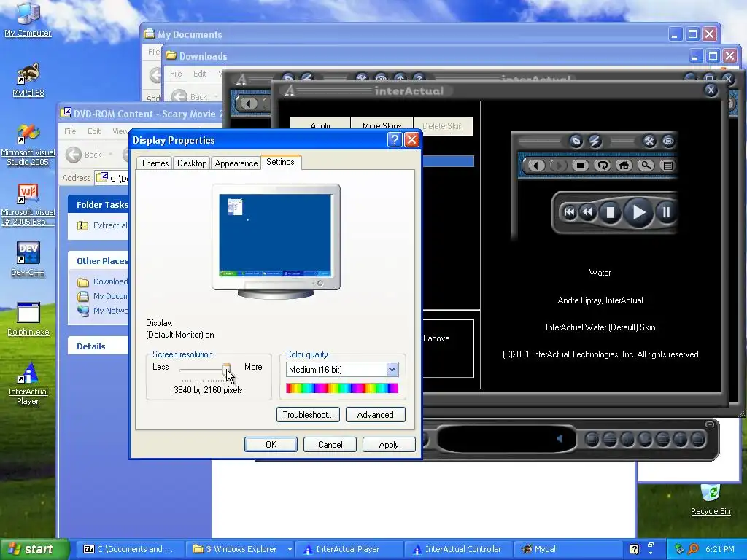The image size is (747, 560).
Task: Click the wrench tools icon in the skin preview
Action: 649,141
